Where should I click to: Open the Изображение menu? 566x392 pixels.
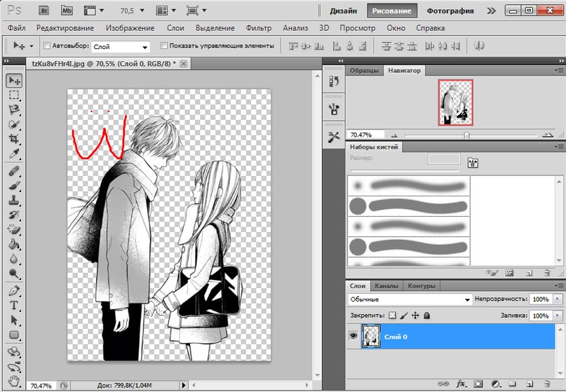(x=130, y=28)
